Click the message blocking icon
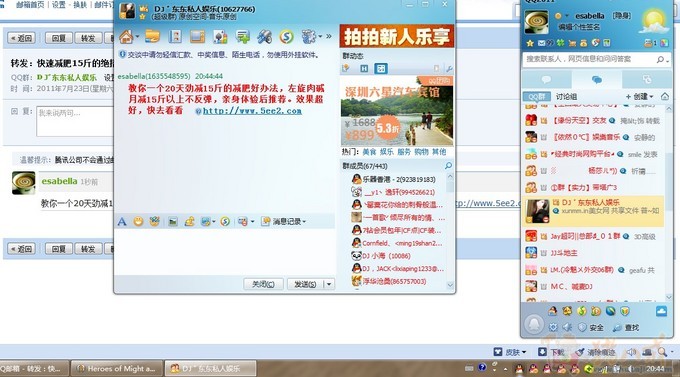This screenshot has height=377, width=680. [243, 222]
